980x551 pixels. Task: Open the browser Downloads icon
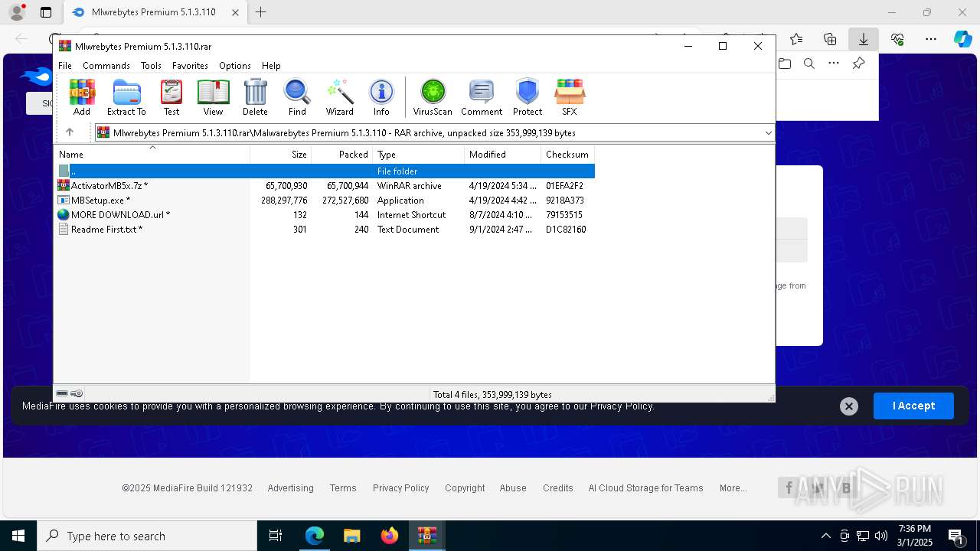pos(863,39)
